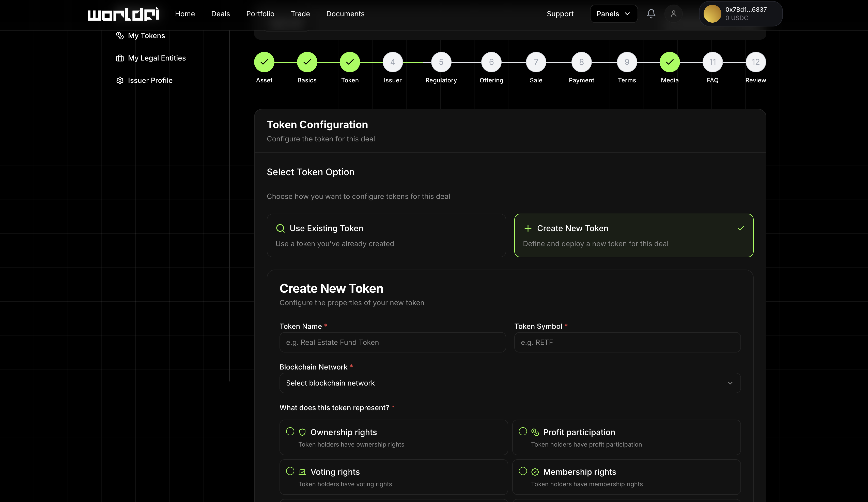
Task: Click the notification bell icon
Action: pos(651,14)
